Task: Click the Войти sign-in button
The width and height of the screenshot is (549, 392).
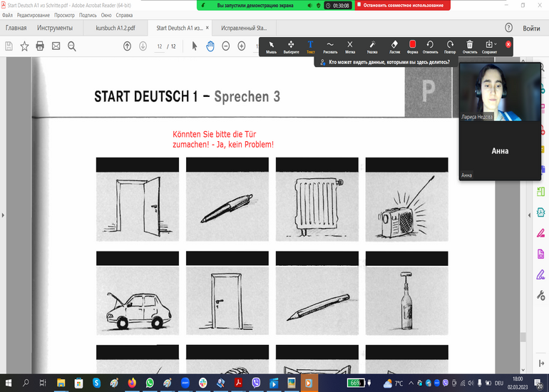Action: coord(531,29)
